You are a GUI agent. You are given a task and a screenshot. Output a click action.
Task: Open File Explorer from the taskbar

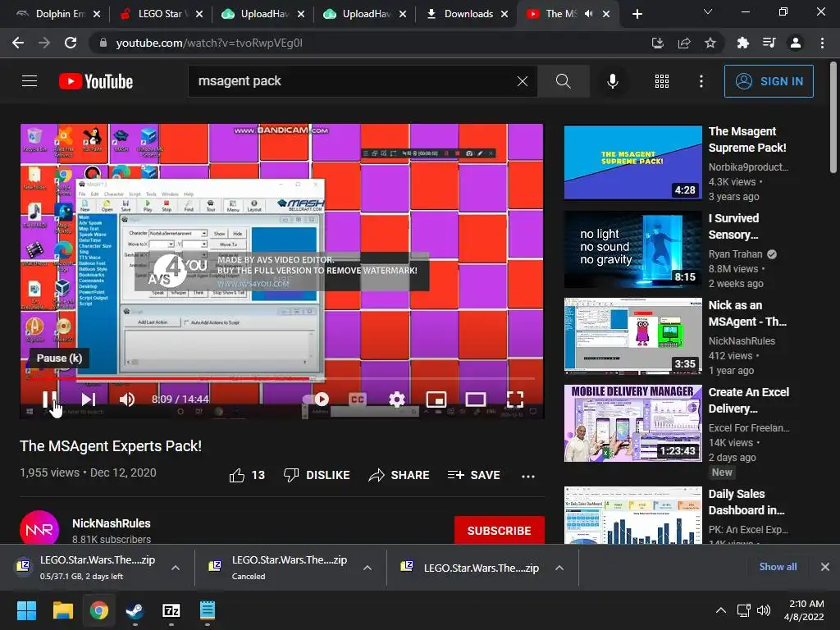tap(62, 610)
